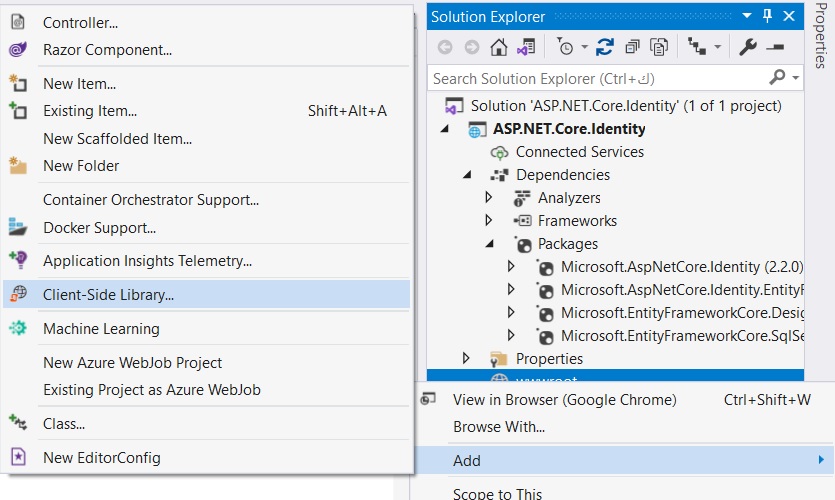Click the Dependencies node icon

coord(500,175)
